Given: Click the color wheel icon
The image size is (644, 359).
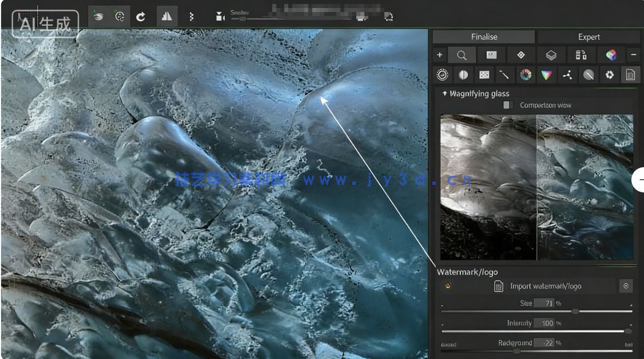Looking at the screenshot, I should pyautogui.click(x=525, y=75).
